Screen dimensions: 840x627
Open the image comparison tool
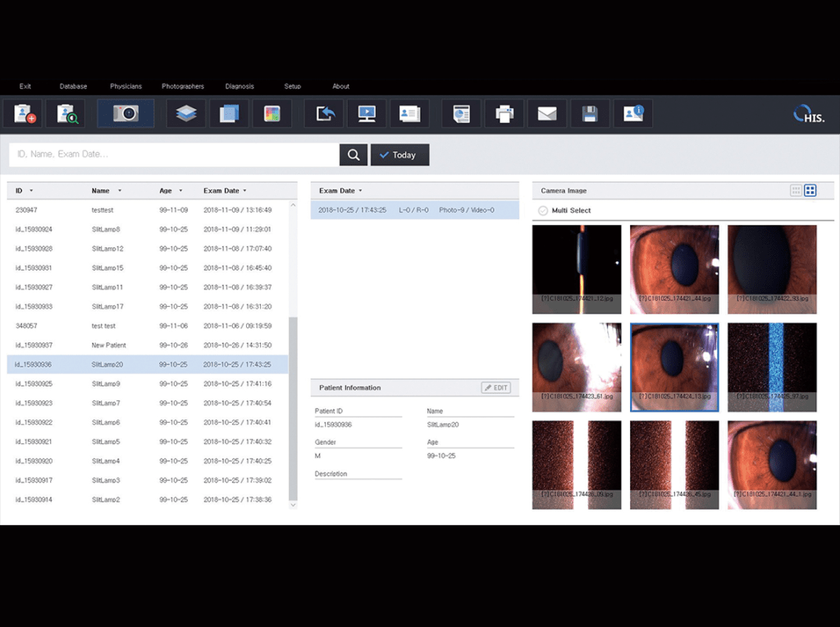229,113
